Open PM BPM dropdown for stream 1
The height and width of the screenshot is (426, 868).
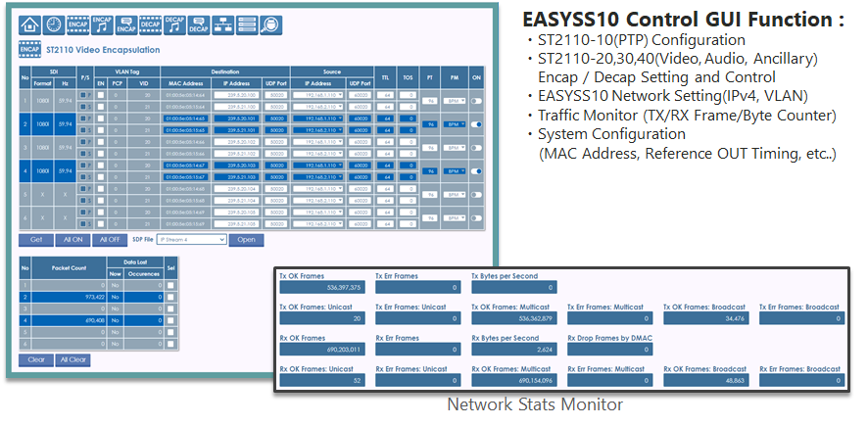point(455,101)
